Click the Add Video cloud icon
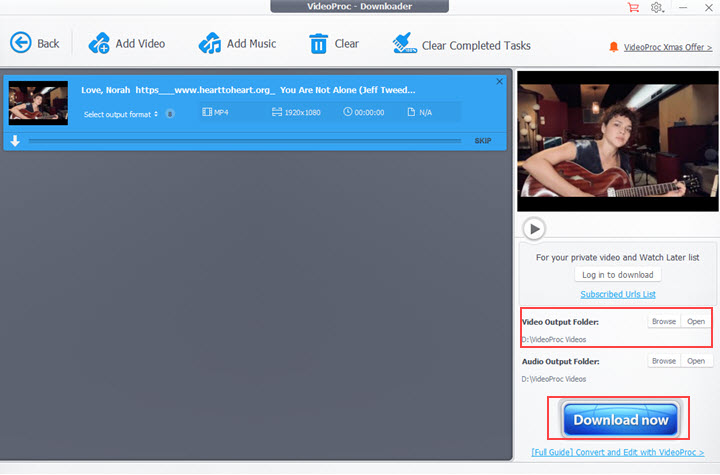The width and height of the screenshot is (720, 475). (x=100, y=43)
